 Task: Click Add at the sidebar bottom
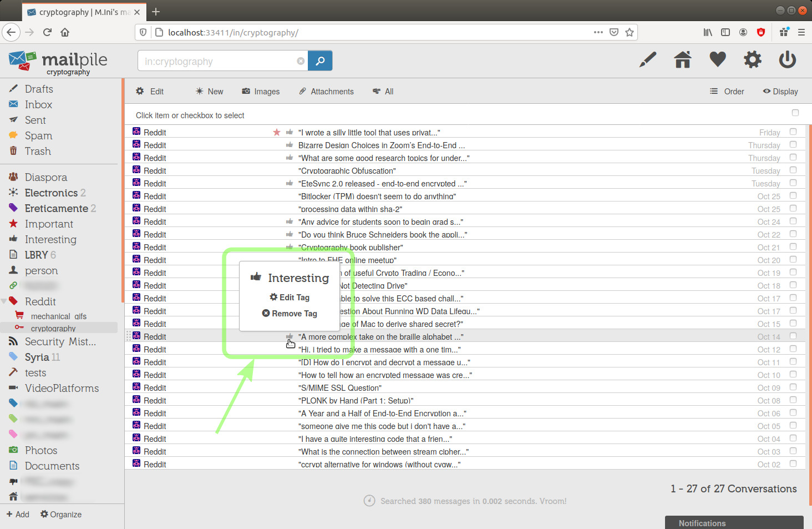(18, 515)
